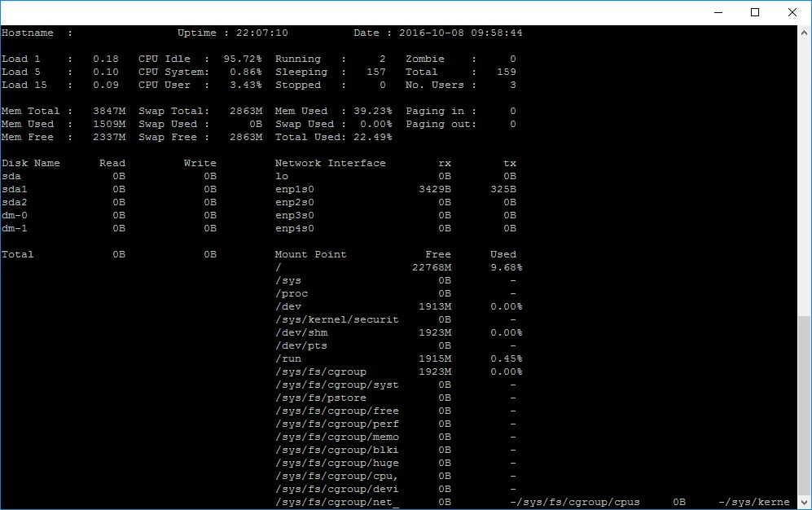812x510 pixels.
Task: Select the /sys/fs/cgroup/huge mount point
Action: click(x=336, y=463)
